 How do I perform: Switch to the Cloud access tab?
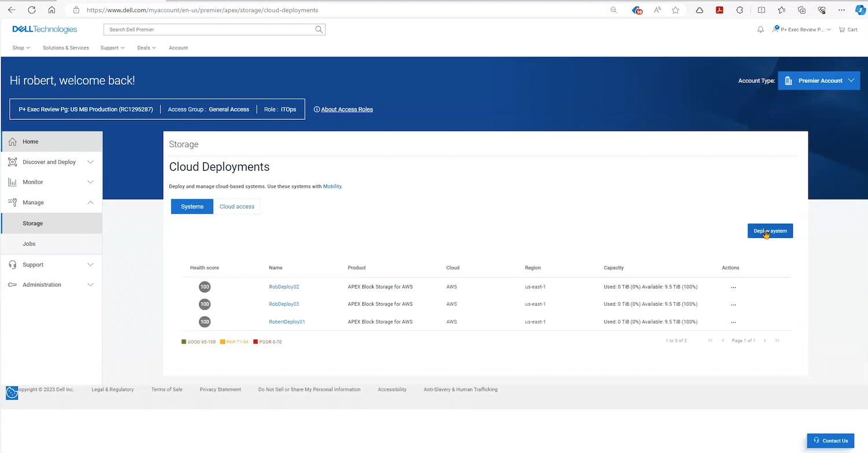pyautogui.click(x=237, y=207)
